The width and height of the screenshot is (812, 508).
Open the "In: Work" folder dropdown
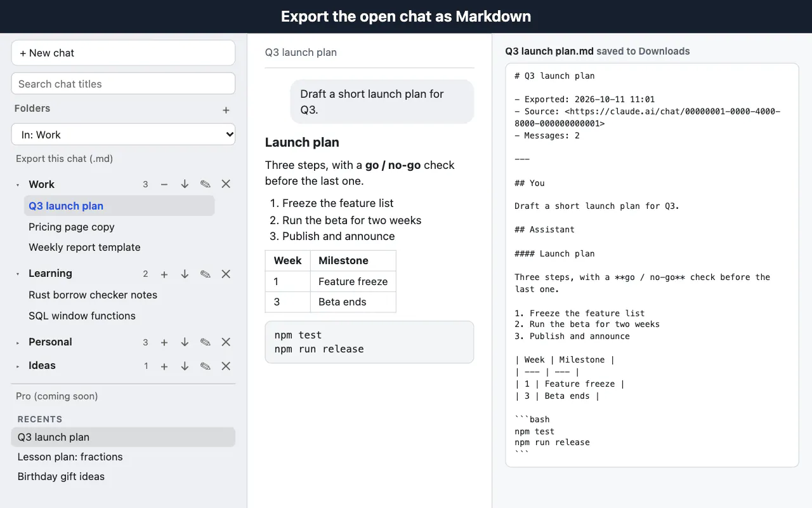click(x=123, y=135)
